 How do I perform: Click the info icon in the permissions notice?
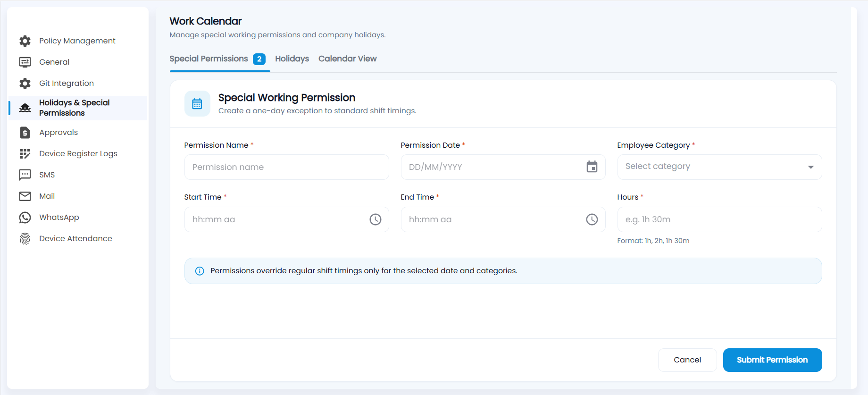pos(200,271)
